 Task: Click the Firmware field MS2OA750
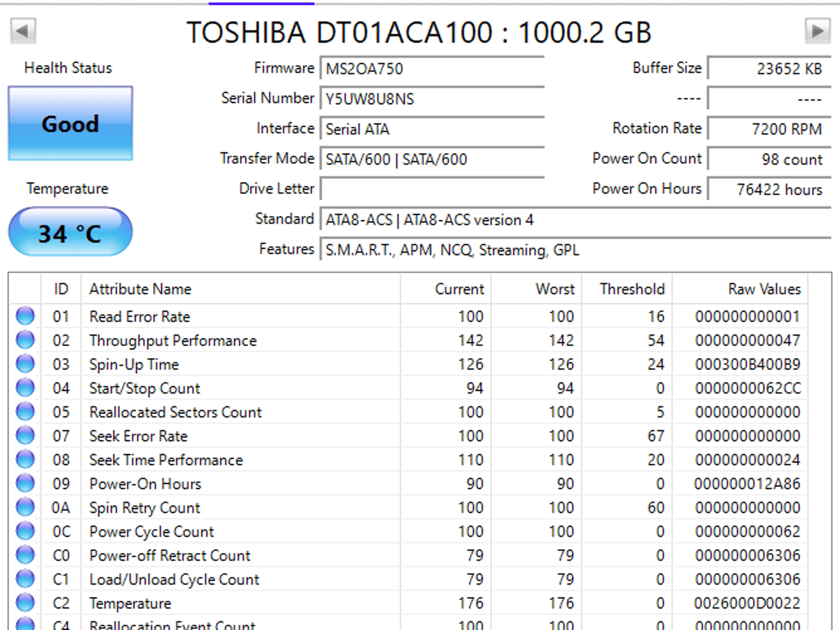click(x=432, y=68)
